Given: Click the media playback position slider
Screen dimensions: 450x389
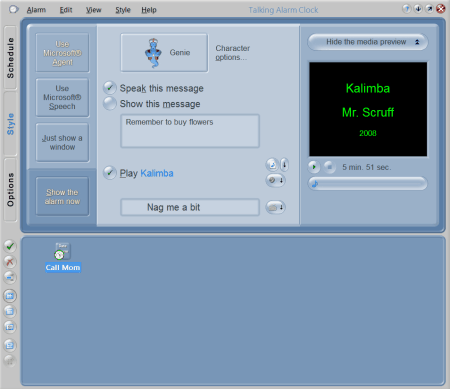Looking at the screenshot, I should coord(368,183).
